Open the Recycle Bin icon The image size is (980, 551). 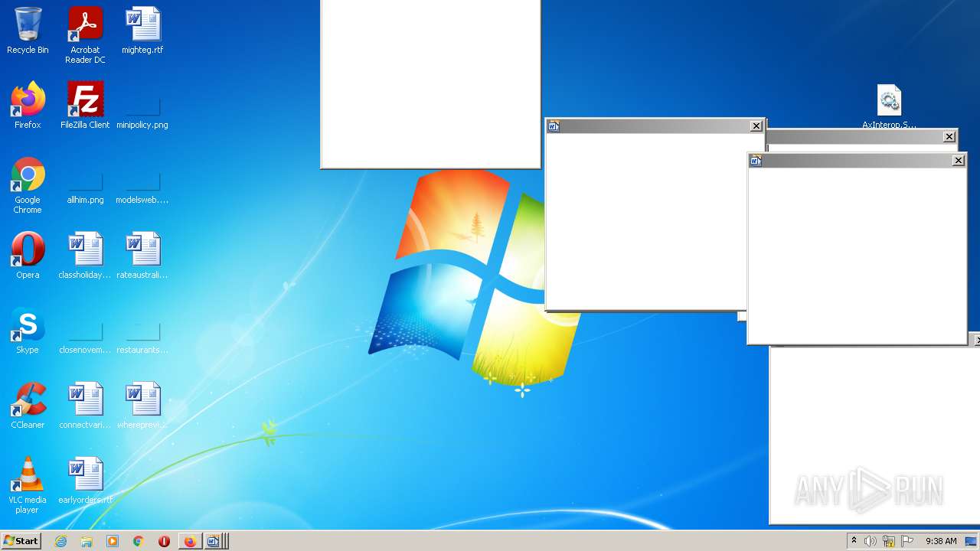pyautogui.click(x=28, y=31)
